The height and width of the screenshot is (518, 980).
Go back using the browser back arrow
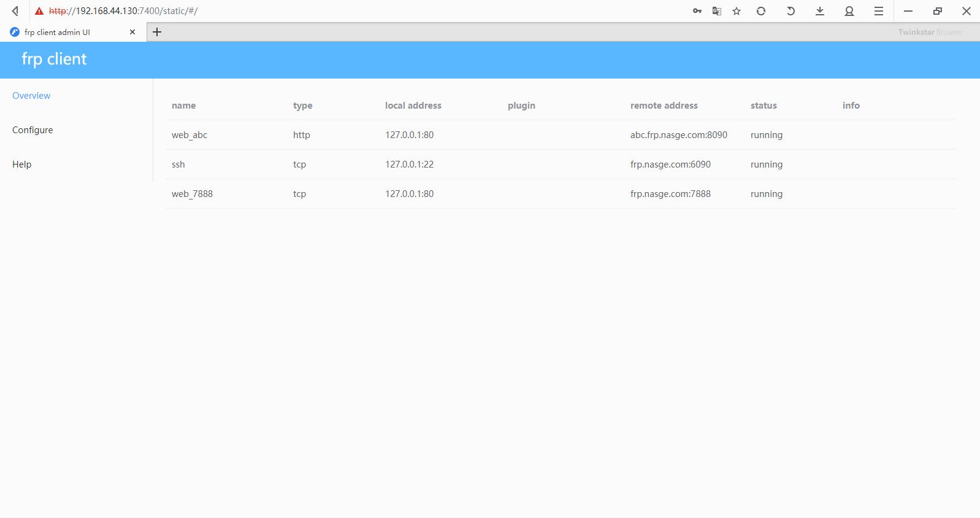(15, 11)
